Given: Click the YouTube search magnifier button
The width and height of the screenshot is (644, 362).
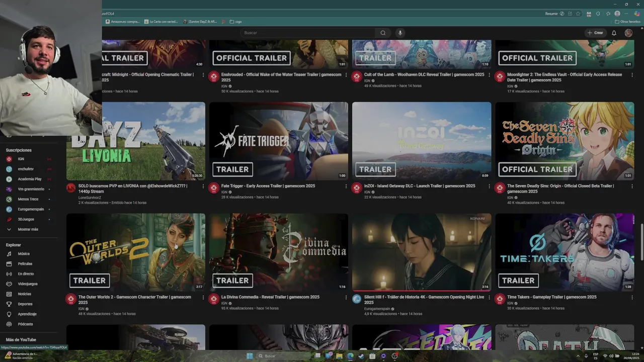Looking at the screenshot, I should pyautogui.click(x=383, y=33).
